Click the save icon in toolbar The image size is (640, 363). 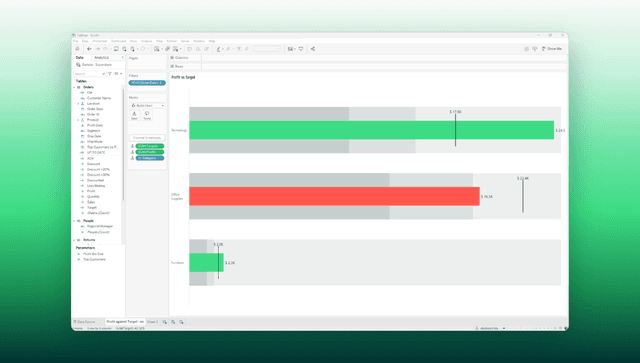coord(116,49)
